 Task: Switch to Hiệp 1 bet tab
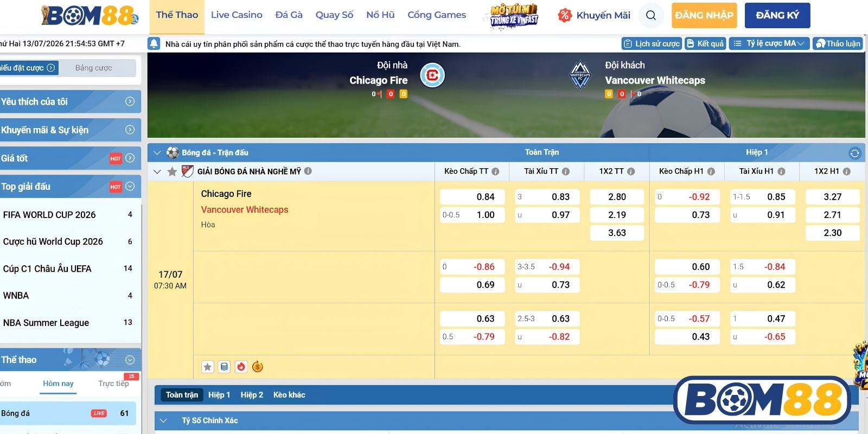pyautogui.click(x=219, y=395)
